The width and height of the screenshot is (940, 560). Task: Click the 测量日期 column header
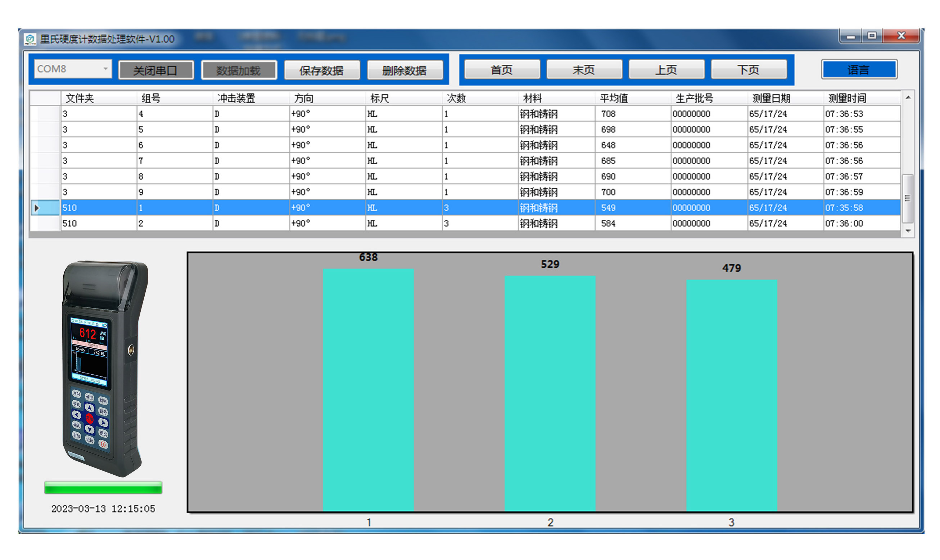click(x=771, y=99)
